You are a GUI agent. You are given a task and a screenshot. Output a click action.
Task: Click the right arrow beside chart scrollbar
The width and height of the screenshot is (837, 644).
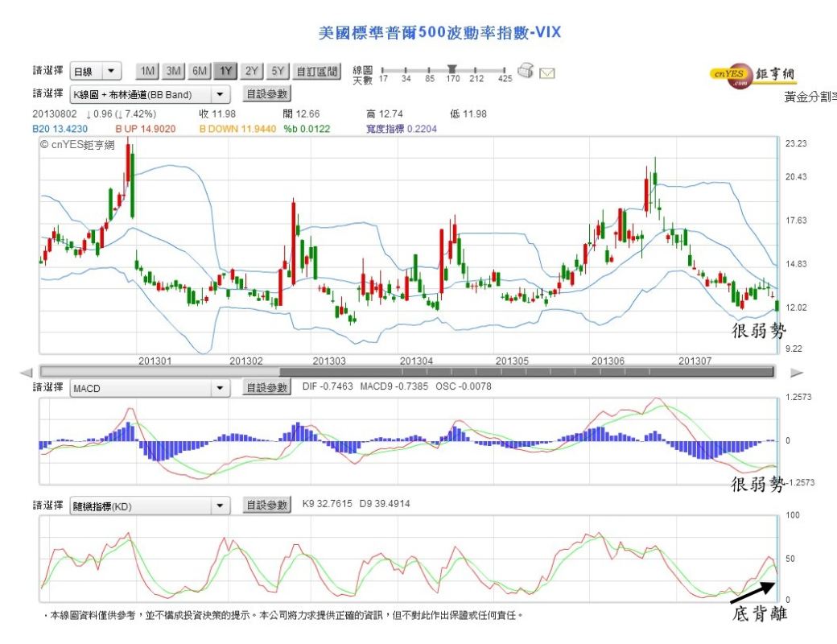coord(797,372)
